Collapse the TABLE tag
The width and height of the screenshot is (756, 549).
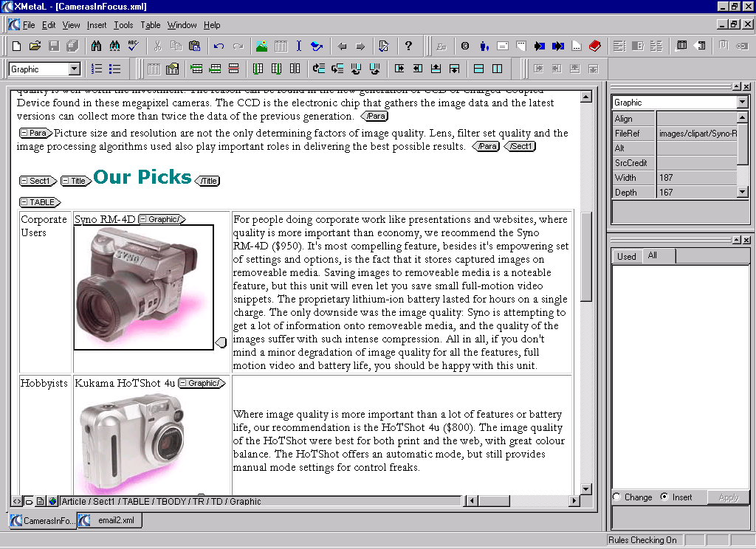pos(24,202)
